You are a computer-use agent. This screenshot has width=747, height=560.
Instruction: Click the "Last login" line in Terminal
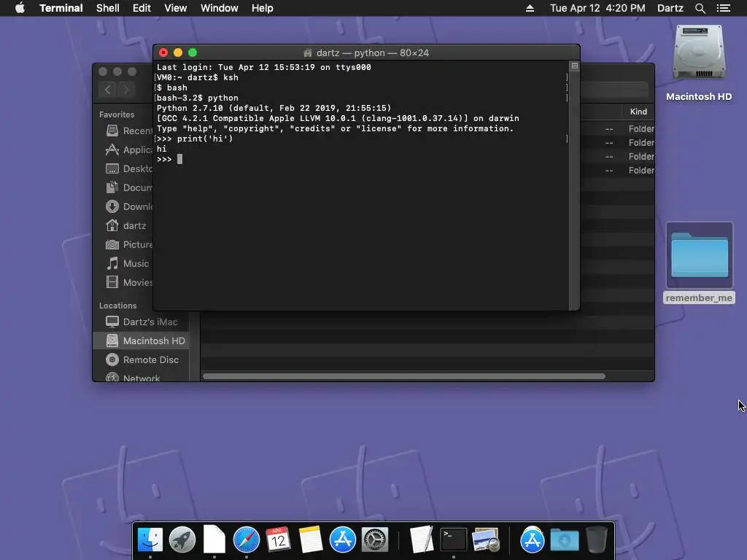tap(264, 67)
